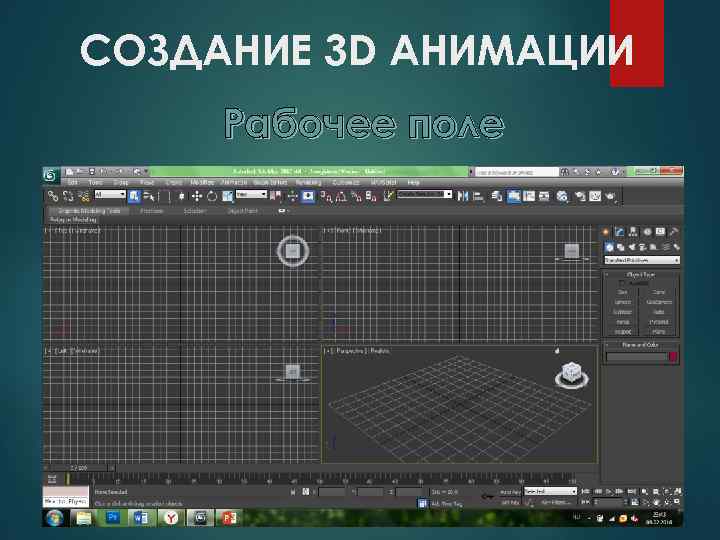Toggle the 3D Snaps button
The height and width of the screenshot is (540, 720).
click(326, 197)
